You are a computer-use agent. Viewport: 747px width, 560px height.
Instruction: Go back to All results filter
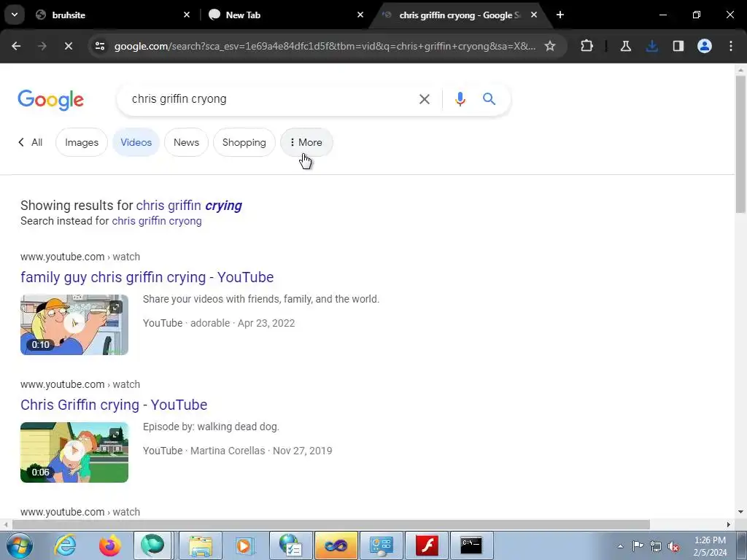[x=31, y=142]
